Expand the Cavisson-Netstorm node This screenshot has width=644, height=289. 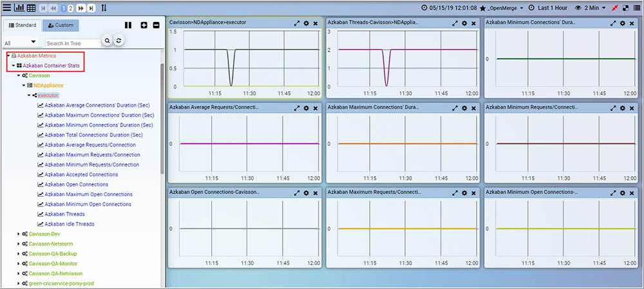(x=19, y=244)
